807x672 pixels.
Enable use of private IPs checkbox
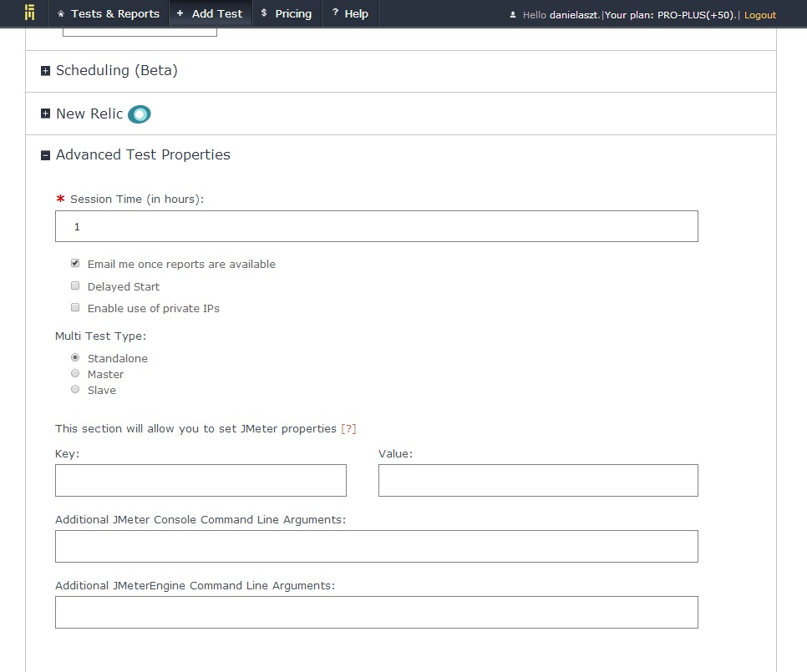[x=75, y=307]
